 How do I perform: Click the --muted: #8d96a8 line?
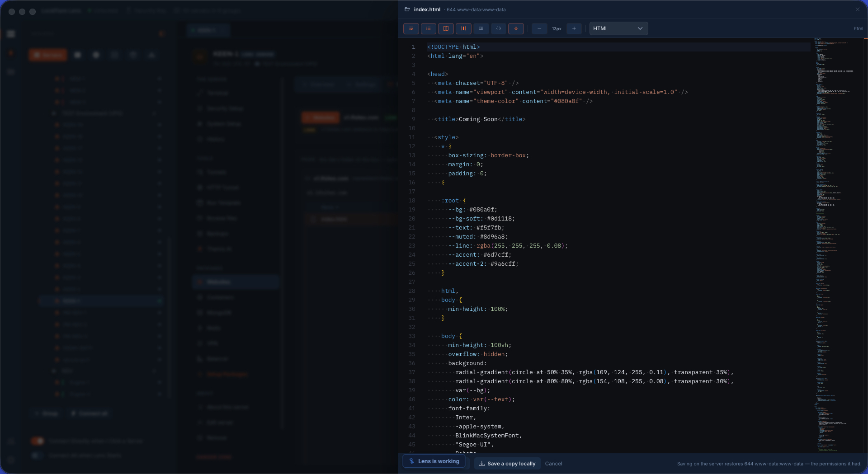pyautogui.click(x=478, y=237)
